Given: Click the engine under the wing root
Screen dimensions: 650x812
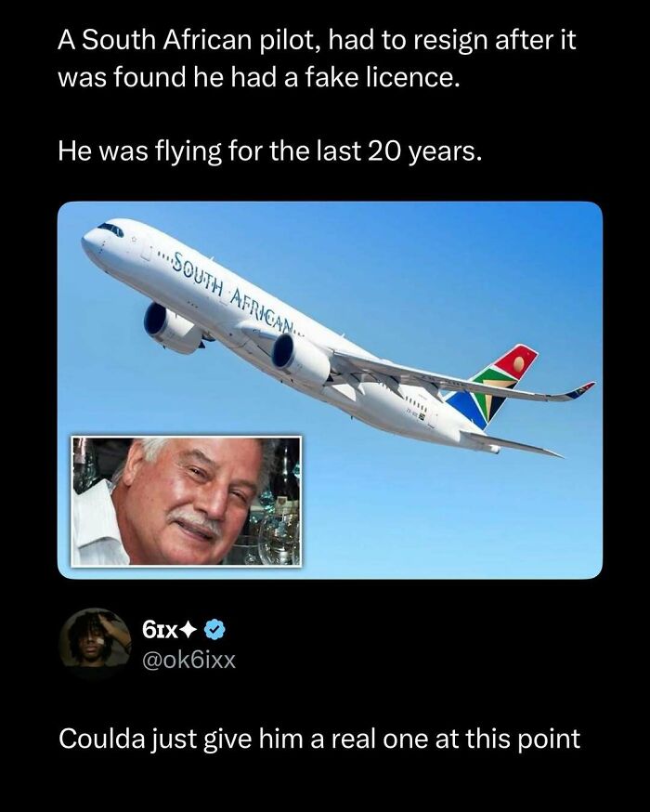Looking at the screenshot, I should click(x=299, y=357).
